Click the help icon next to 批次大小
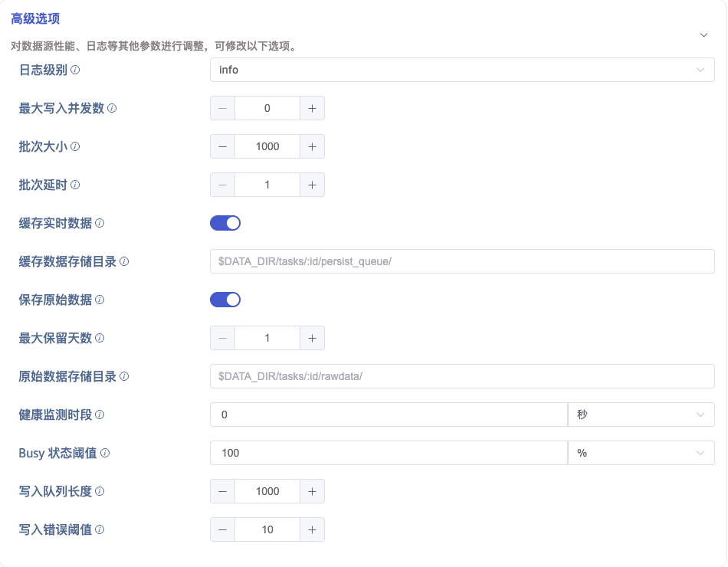Image resolution: width=728 pixels, height=567 pixels. [75, 146]
